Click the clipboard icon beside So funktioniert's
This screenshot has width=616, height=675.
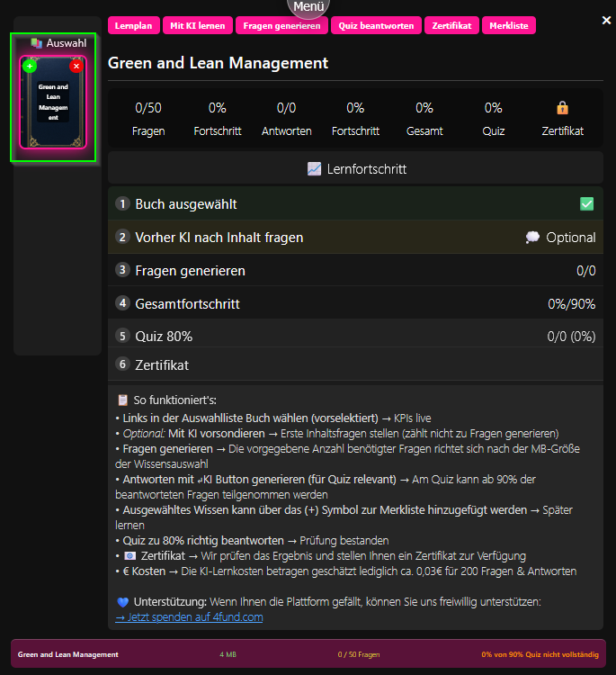(x=123, y=400)
